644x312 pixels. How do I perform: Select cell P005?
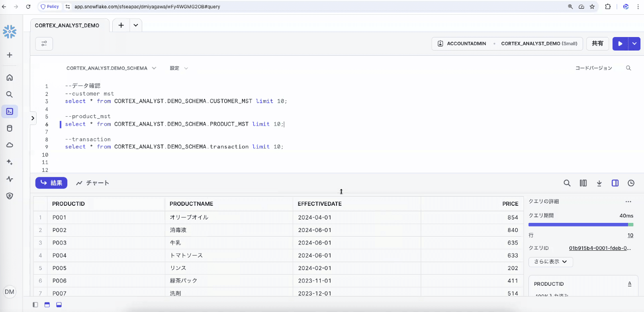click(x=59, y=268)
